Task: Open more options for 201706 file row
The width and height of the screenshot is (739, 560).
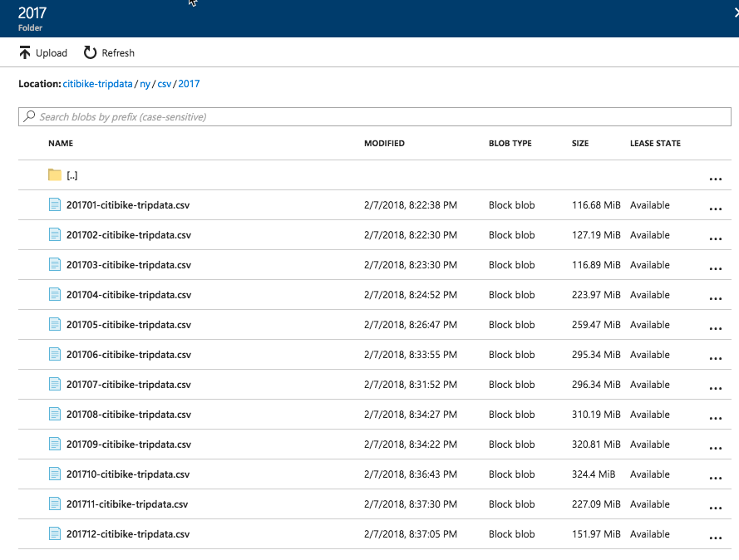Action: [716, 358]
